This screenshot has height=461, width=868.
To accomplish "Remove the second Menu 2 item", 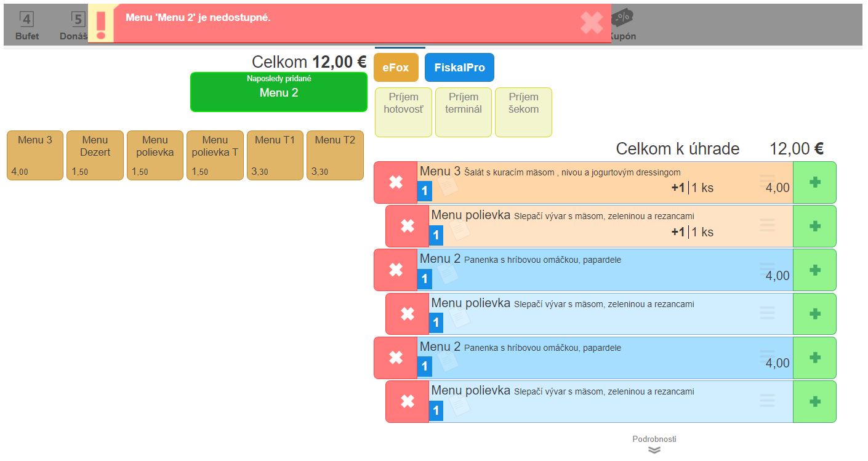I will (x=396, y=358).
